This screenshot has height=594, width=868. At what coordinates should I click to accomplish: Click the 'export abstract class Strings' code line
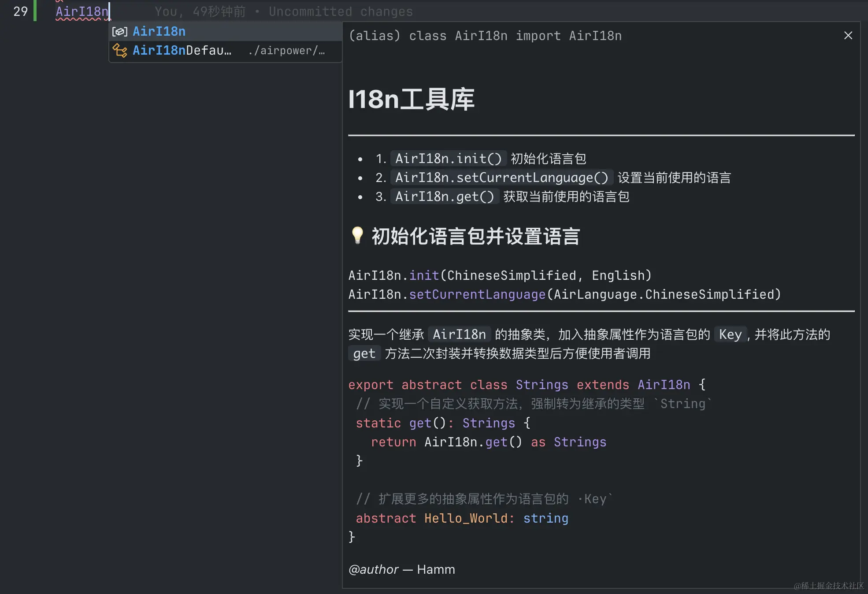point(527,385)
